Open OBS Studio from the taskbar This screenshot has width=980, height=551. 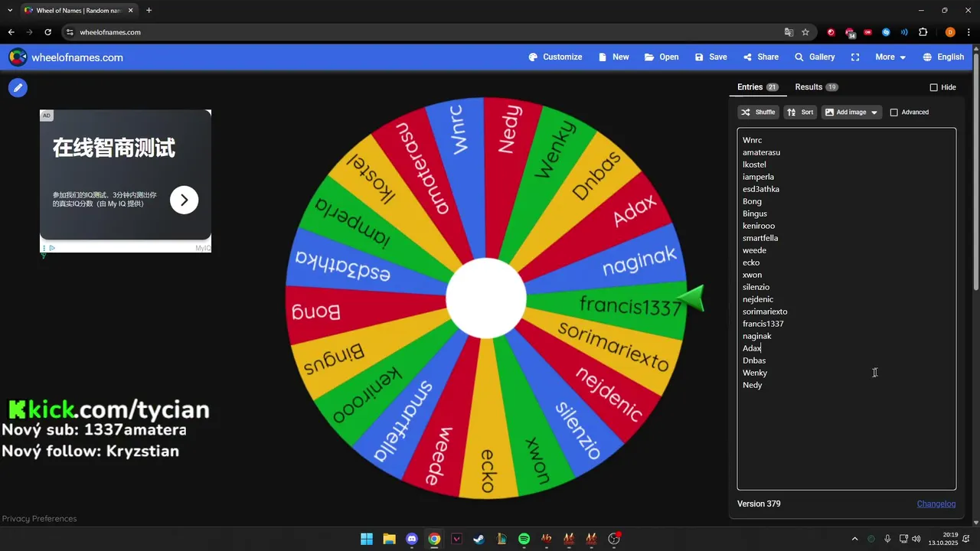click(614, 539)
